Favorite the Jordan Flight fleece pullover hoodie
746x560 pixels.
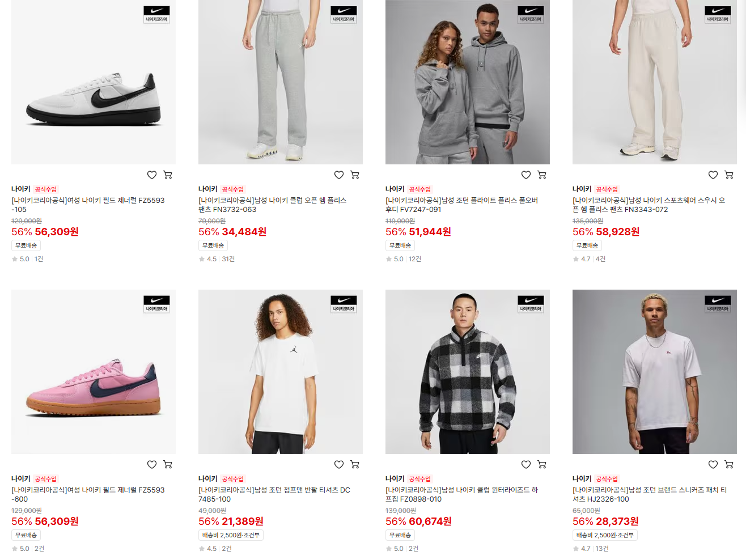click(x=526, y=175)
